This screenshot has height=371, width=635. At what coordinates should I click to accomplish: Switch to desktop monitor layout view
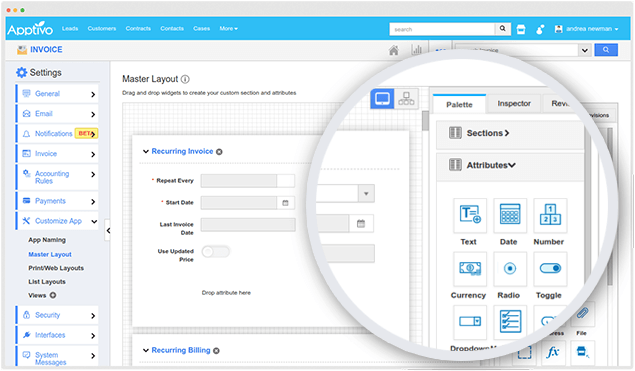382,98
